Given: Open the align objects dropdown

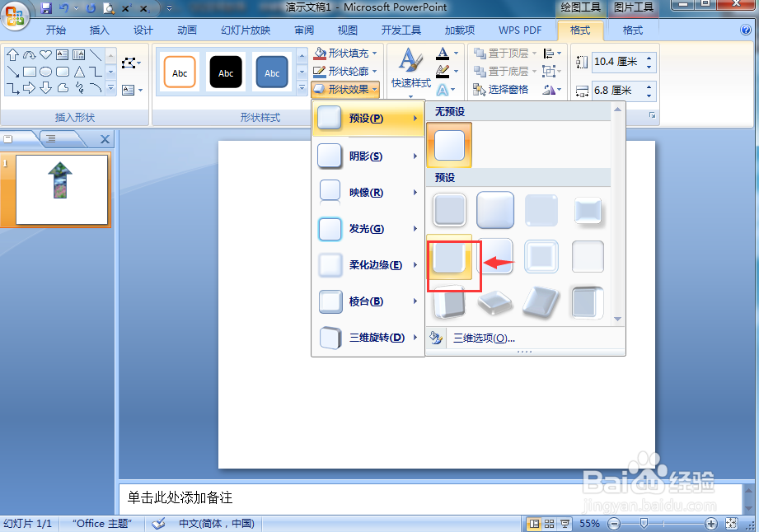Looking at the screenshot, I should pos(552,54).
